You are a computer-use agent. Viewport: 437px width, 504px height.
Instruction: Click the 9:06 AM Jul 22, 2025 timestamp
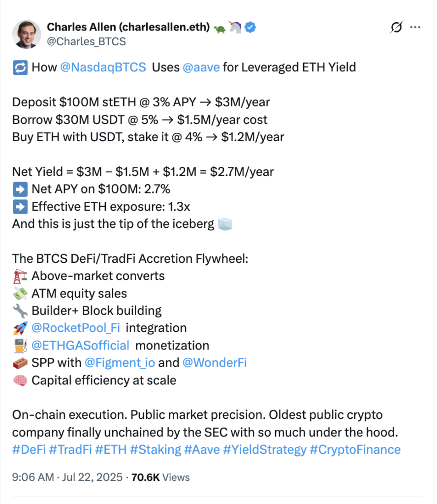coord(66,477)
